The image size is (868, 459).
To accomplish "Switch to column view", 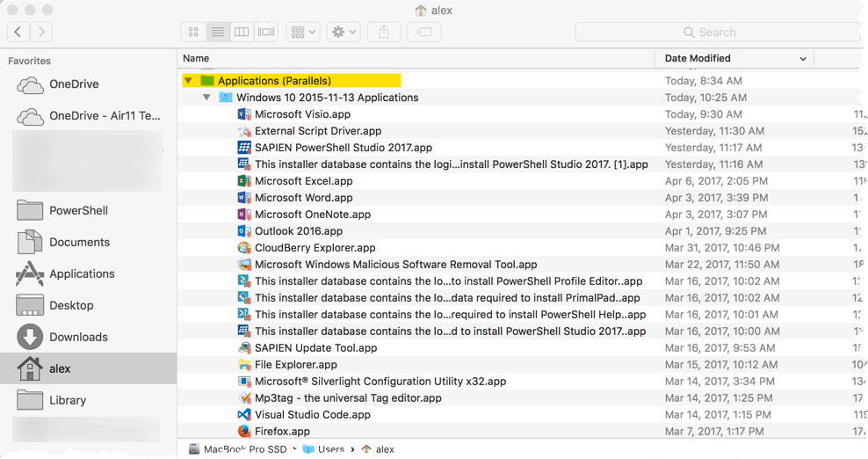I will click(x=242, y=33).
